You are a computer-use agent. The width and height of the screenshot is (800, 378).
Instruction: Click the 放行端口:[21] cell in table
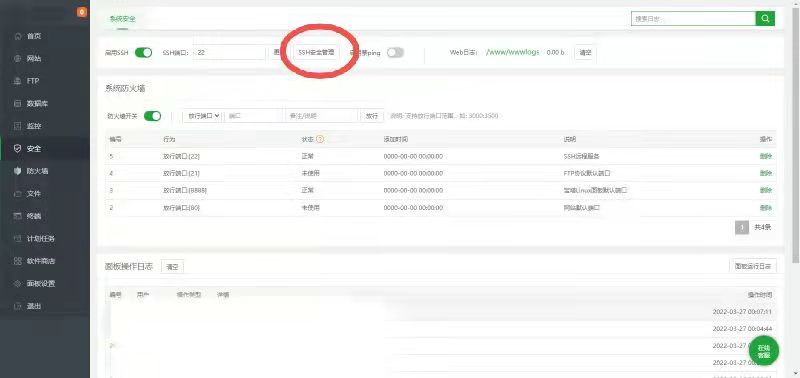182,173
